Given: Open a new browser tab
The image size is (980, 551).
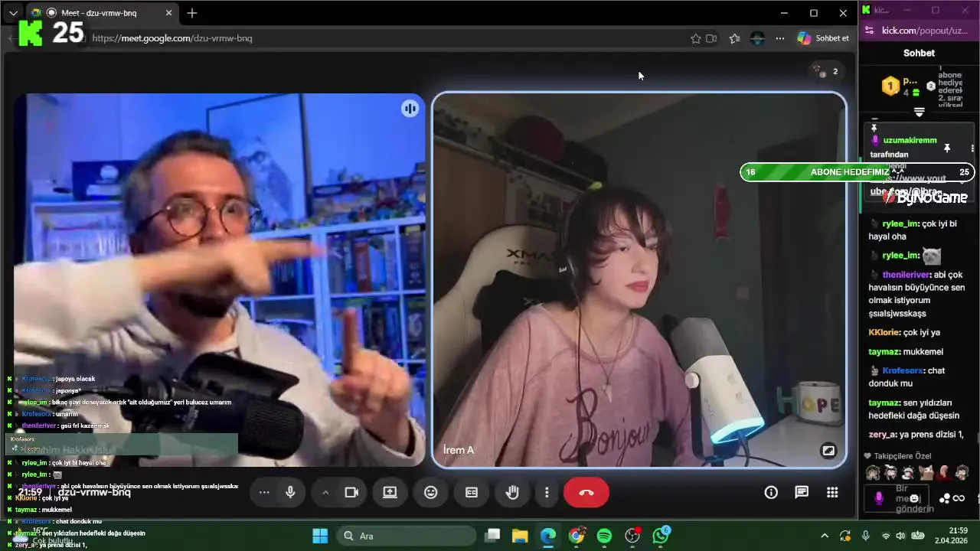Looking at the screenshot, I should point(192,13).
